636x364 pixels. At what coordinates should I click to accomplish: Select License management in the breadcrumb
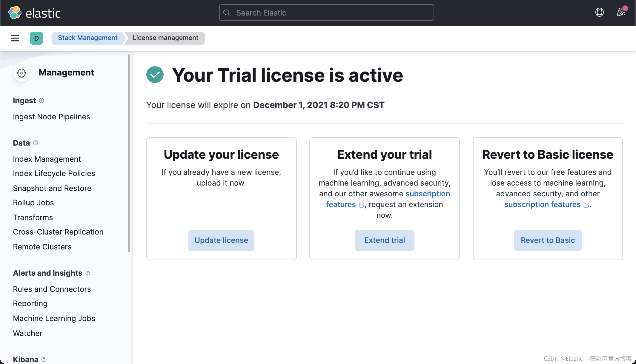pyautogui.click(x=165, y=38)
